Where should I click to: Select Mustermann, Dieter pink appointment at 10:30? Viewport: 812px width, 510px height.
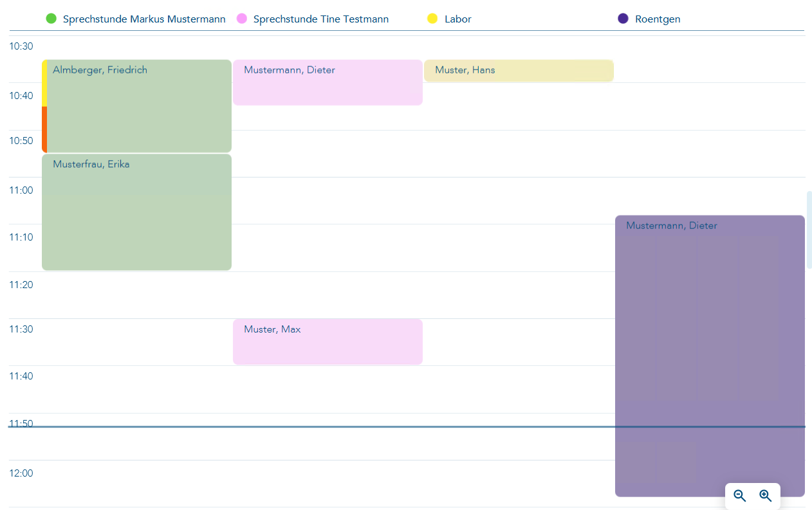click(x=328, y=82)
